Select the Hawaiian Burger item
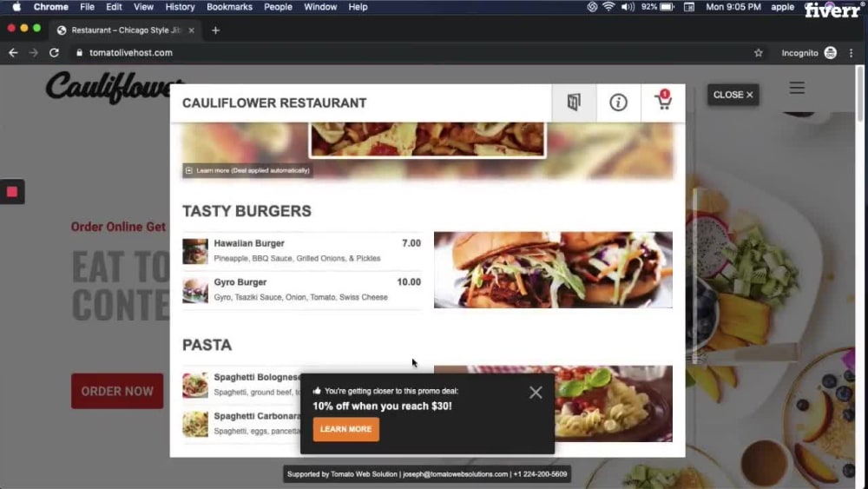Viewport: 868px width, 489px height. 302,251
